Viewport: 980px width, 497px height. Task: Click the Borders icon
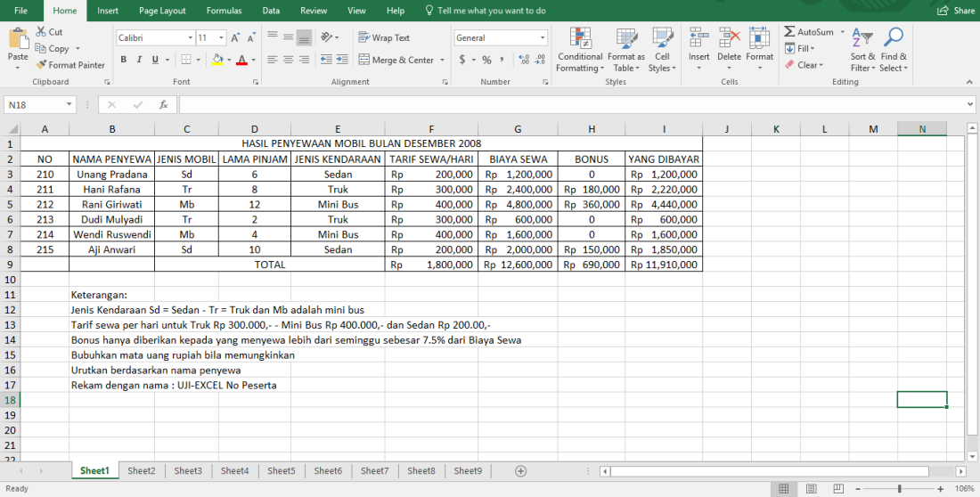point(186,60)
